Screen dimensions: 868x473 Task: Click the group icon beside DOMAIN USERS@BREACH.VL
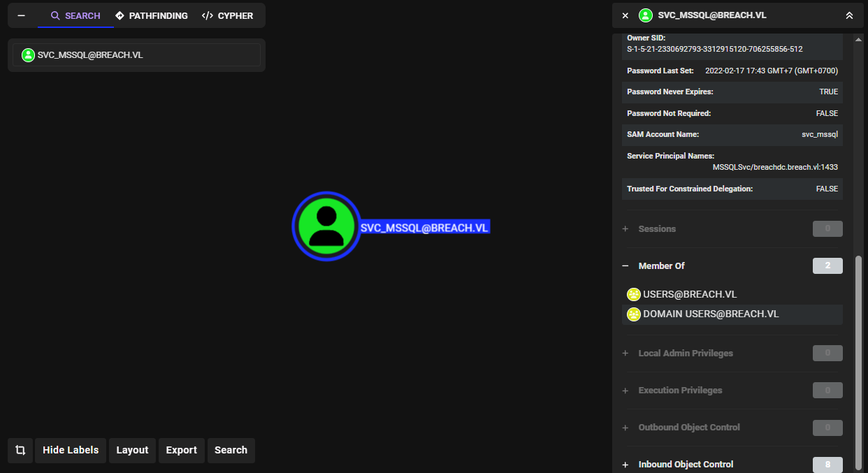634,314
